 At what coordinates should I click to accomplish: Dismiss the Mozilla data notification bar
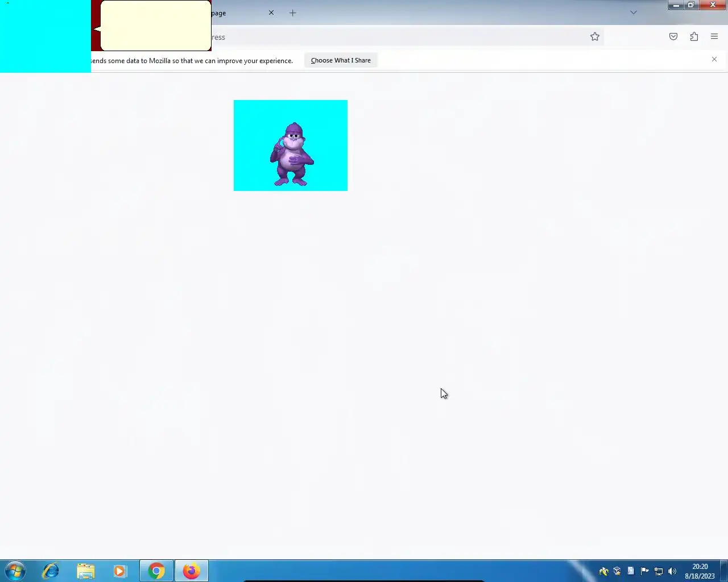pos(714,59)
